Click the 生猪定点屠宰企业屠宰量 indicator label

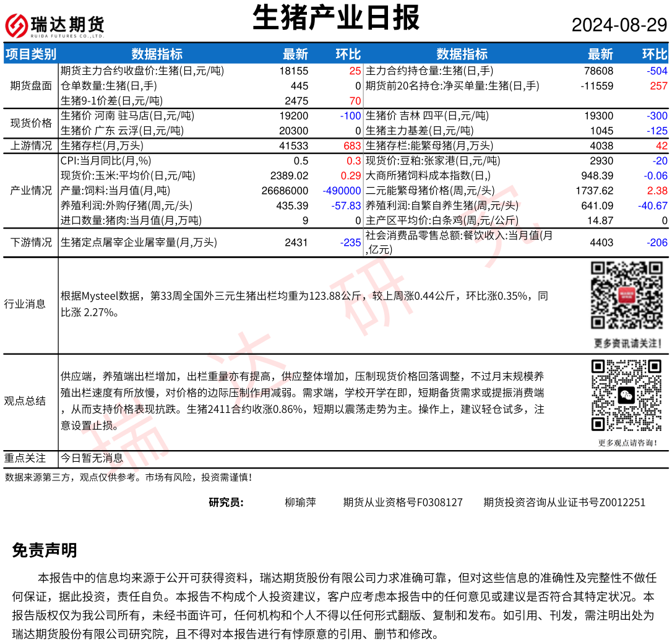tap(139, 243)
